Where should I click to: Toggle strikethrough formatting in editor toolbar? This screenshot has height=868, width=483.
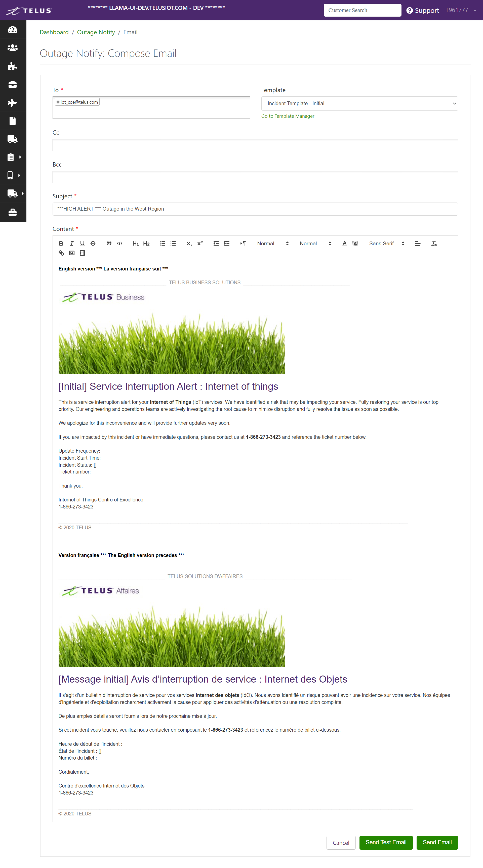(93, 243)
